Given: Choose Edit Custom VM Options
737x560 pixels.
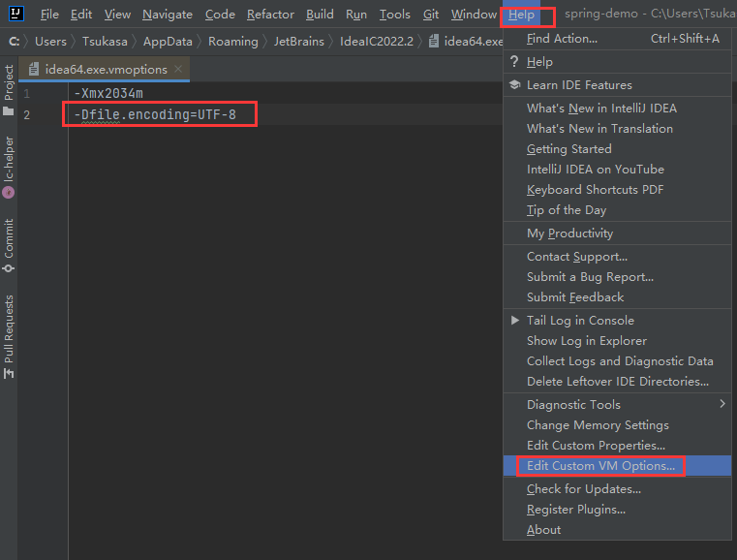Looking at the screenshot, I should pyautogui.click(x=617, y=465).
